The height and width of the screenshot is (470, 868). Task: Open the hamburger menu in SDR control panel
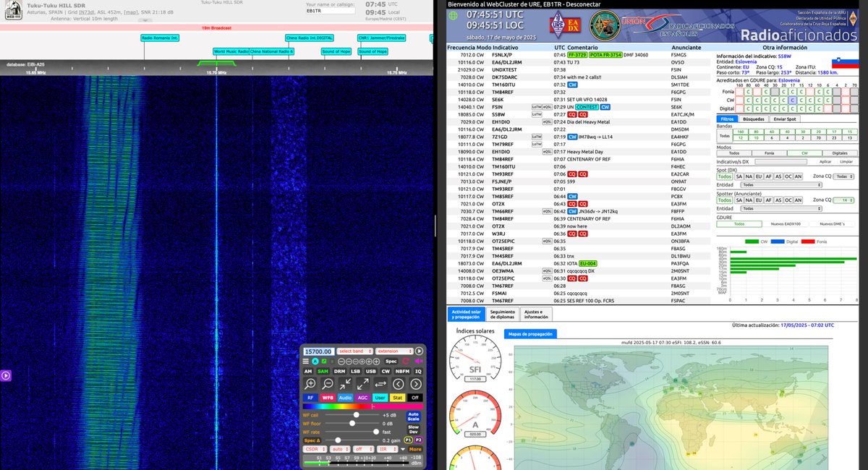(x=306, y=362)
